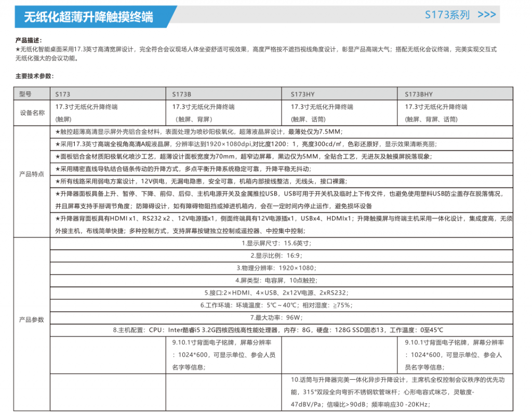Viewport: 532px width, 413px height.
Task: Click the 产品参数 row label
Action: click(x=32, y=319)
